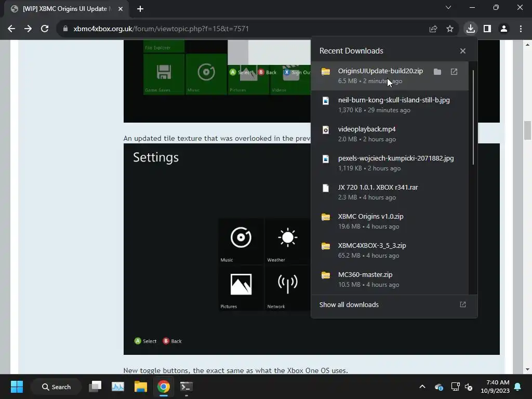Open the notification bell
The width and height of the screenshot is (532, 399).
(518, 387)
